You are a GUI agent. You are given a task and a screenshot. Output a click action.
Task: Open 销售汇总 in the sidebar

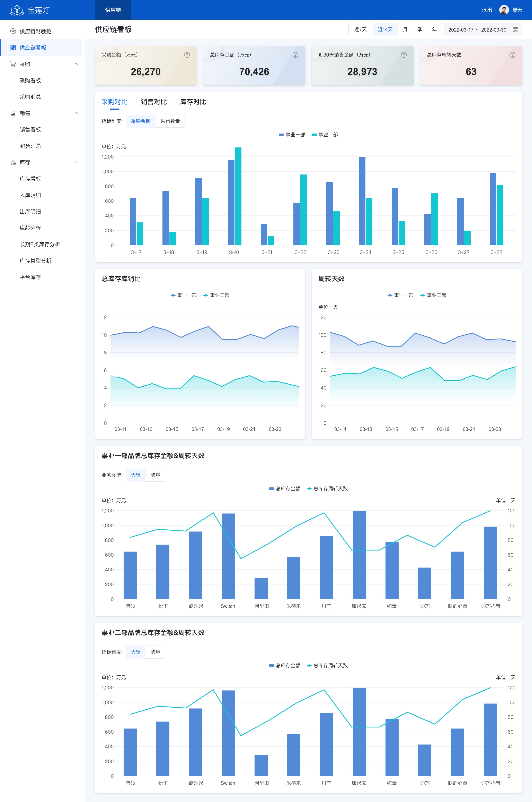click(x=41, y=146)
